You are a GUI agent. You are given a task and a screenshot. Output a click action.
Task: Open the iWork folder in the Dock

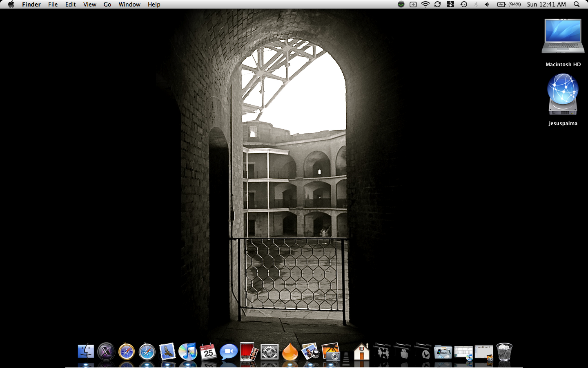tap(443, 352)
